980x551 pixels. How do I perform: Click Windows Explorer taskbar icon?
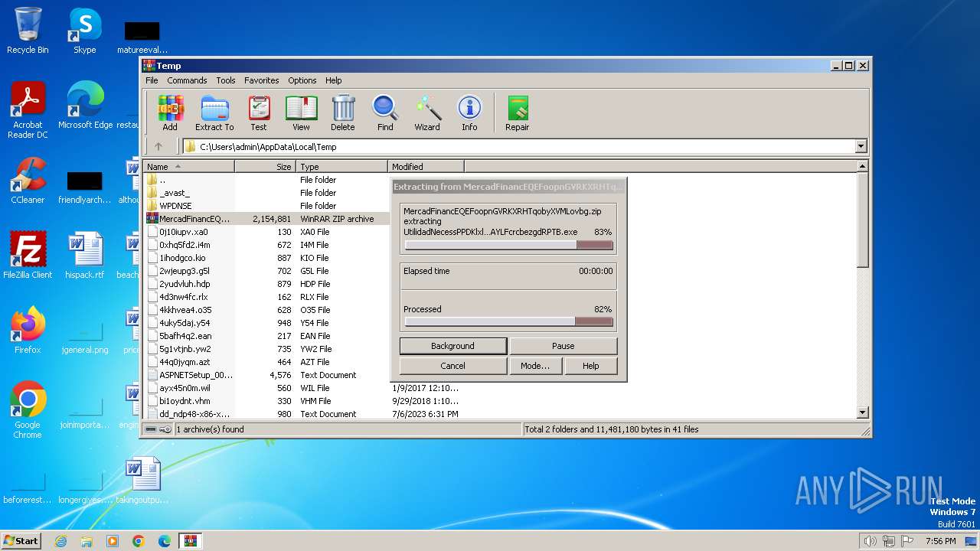point(87,541)
